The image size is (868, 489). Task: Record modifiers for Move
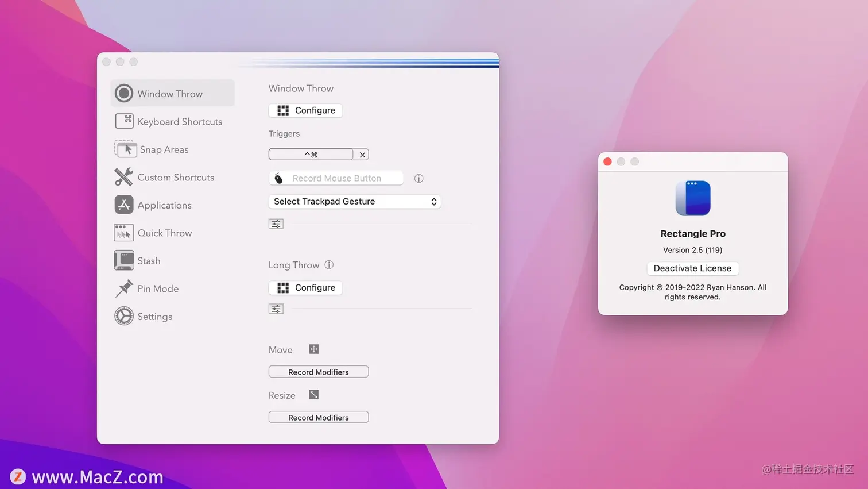(x=319, y=372)
